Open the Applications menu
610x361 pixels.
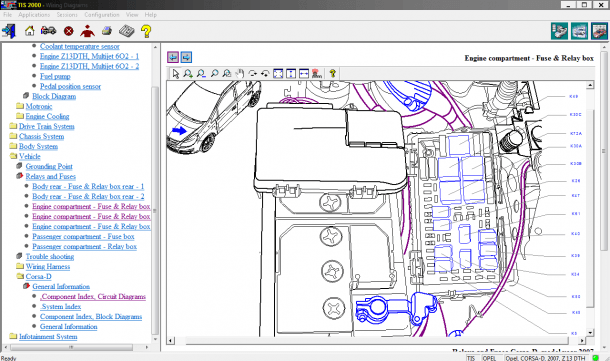[34, 15]
